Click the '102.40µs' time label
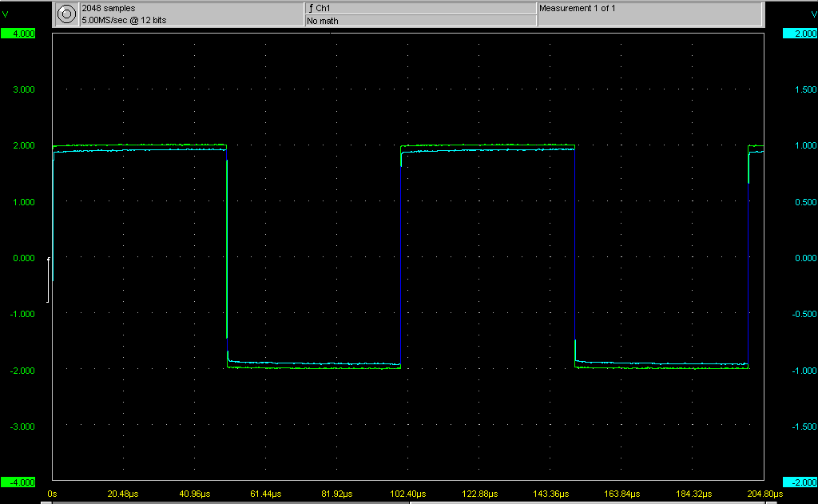818x504 pixels. 408,494
